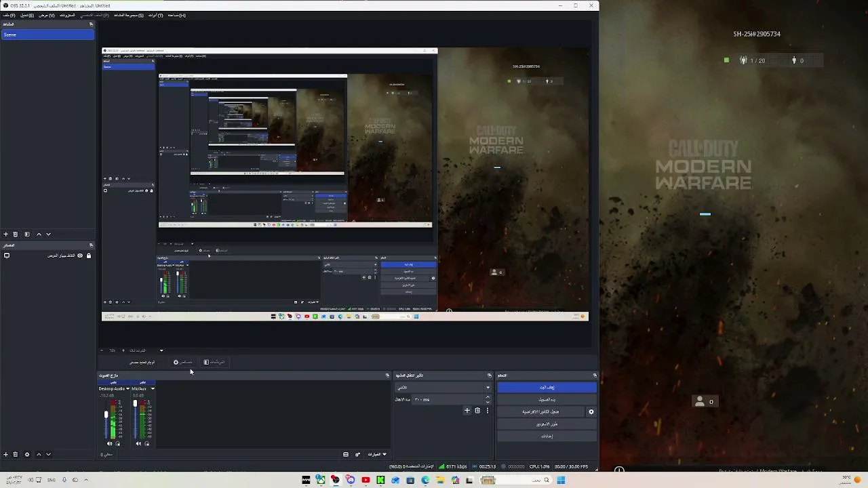Float the Scene Transitions dock panel

(x=489, y=375)
